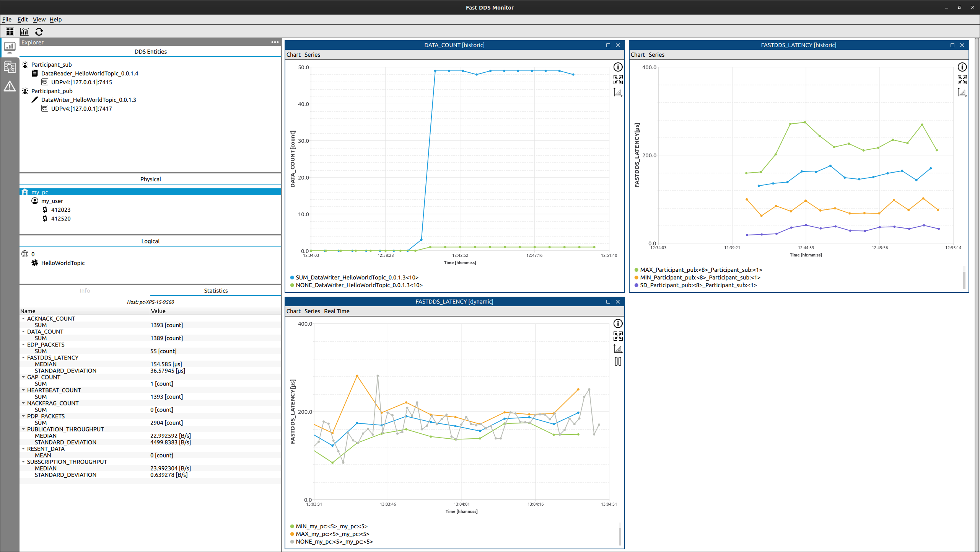Open the Edit menu

pyautogui.click(x=23, y=20)
